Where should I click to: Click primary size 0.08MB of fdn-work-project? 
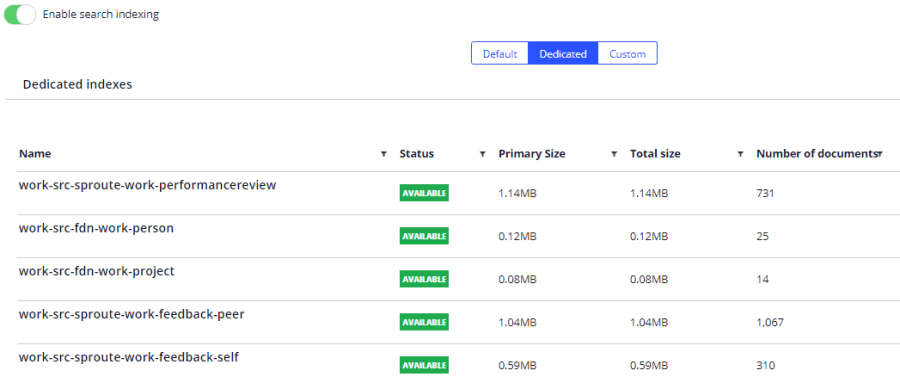pos(518,280)
